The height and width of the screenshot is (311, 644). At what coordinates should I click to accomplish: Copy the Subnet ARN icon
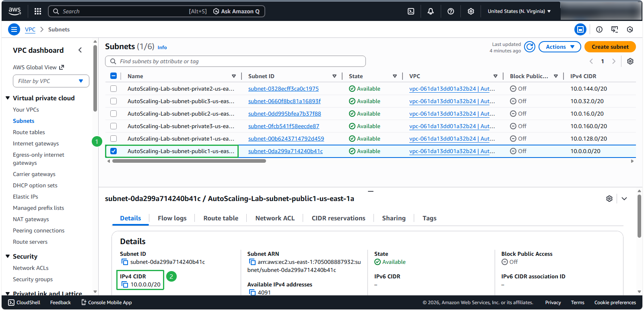[252, 262]
